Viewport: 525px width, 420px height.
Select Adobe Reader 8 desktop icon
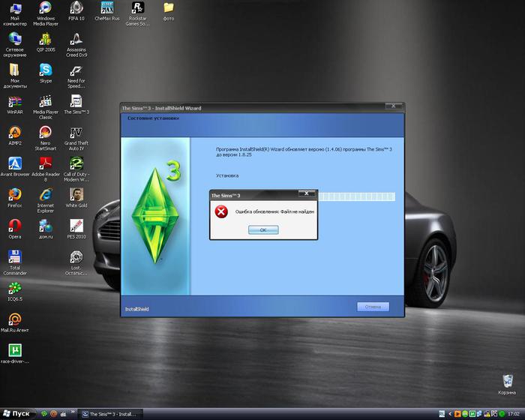coord(46,169)
